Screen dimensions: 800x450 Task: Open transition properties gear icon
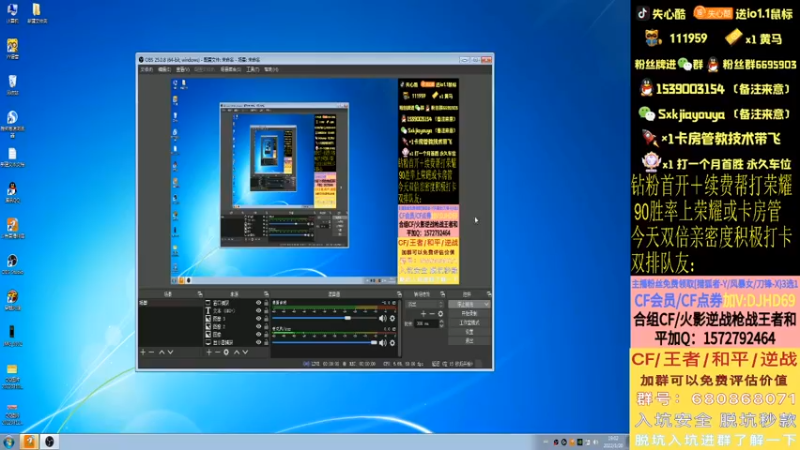coord(440,314)
